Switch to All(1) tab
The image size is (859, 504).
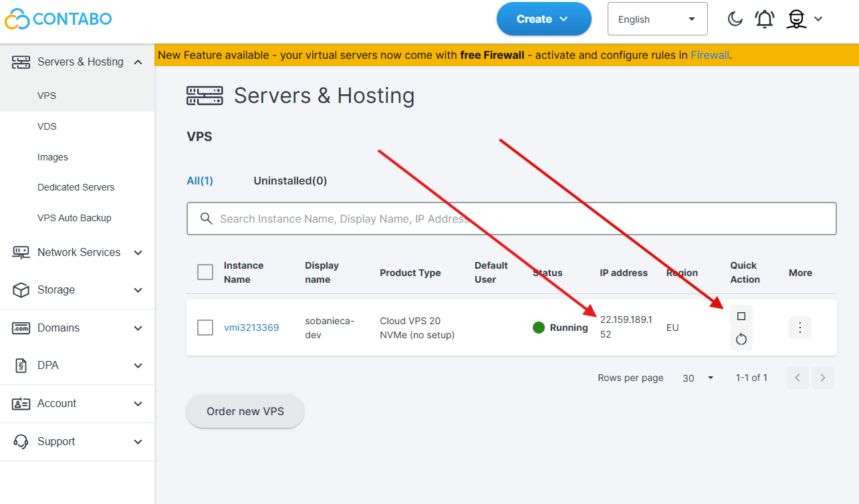point(200,180)
